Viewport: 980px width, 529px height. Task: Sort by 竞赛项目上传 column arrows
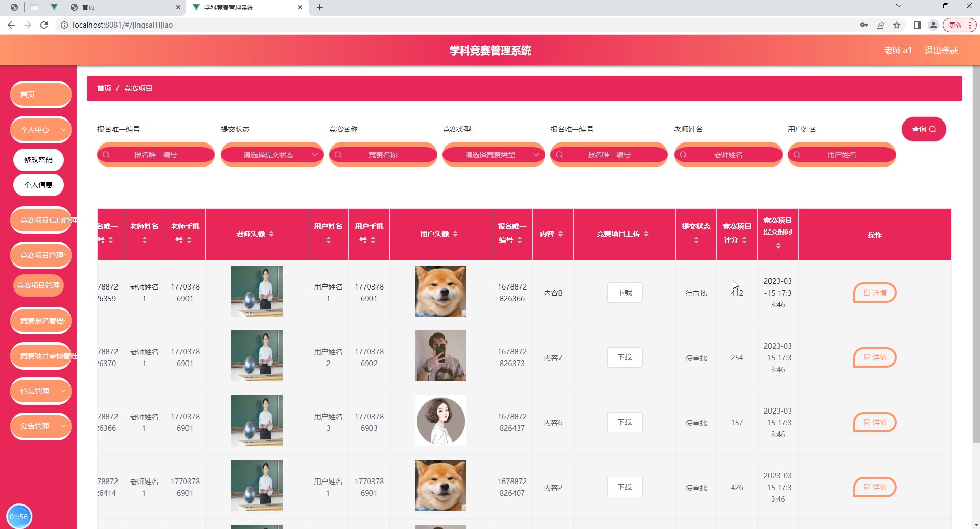646,234
